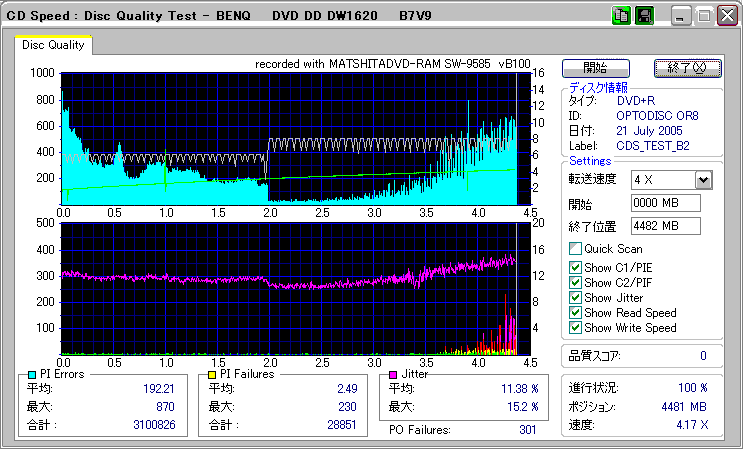743x449 pixels.
Task: Minimize the CD Speed window
Action: click(x=681, y=16)
